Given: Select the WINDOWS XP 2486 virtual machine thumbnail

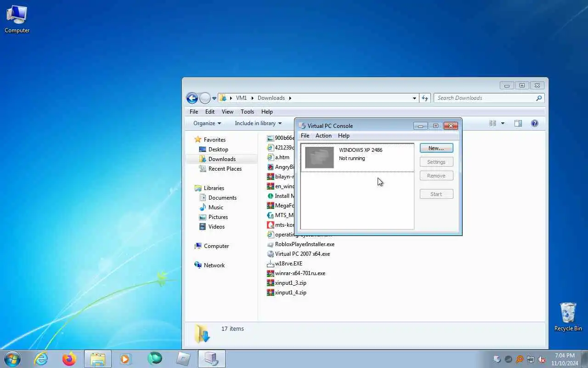Looking at the screenshot, I should coord(319,157).
